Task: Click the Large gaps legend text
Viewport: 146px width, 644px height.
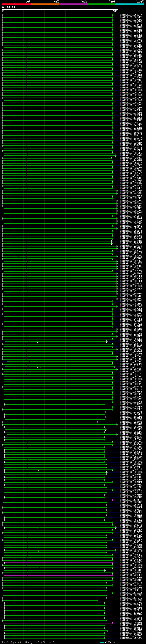Action: point(10,642)
